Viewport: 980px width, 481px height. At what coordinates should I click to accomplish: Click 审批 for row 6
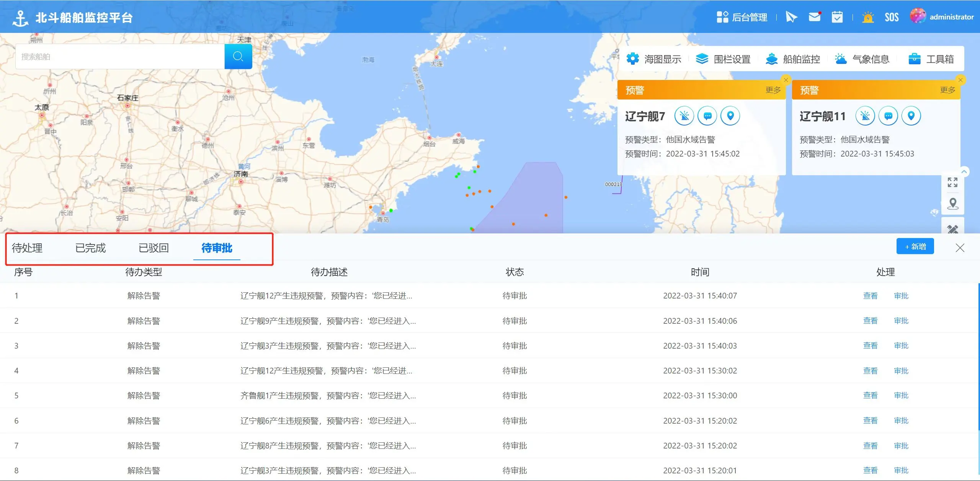(x=901, y=421)
